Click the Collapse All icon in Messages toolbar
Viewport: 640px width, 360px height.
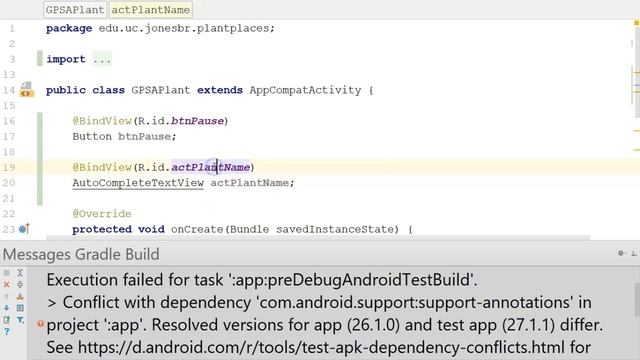(20, 284)
